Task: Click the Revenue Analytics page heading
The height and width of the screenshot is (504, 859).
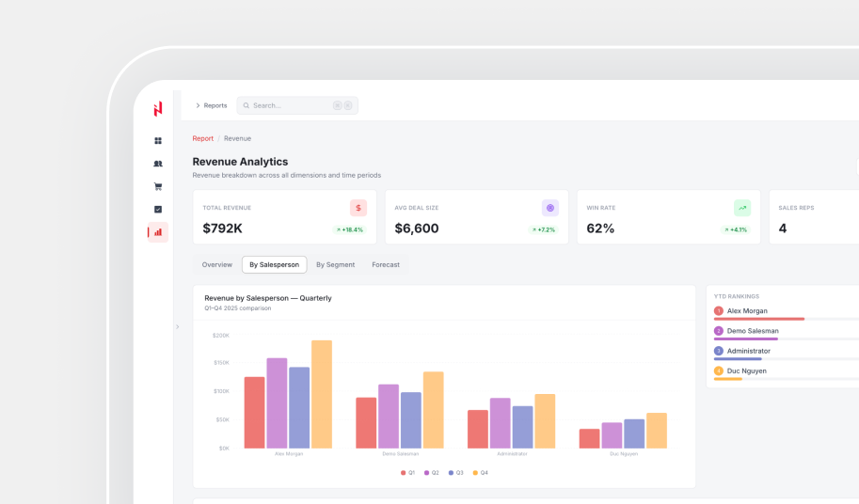Action: pos(240,162)
